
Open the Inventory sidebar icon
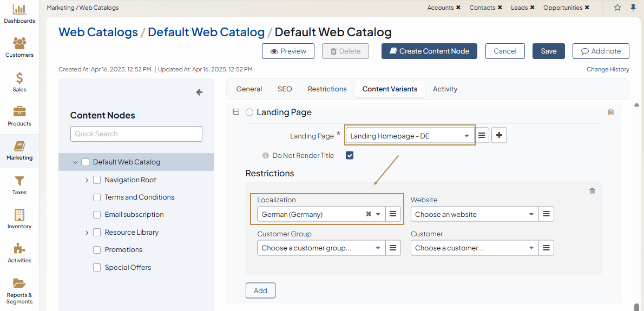tap(19, 215)
